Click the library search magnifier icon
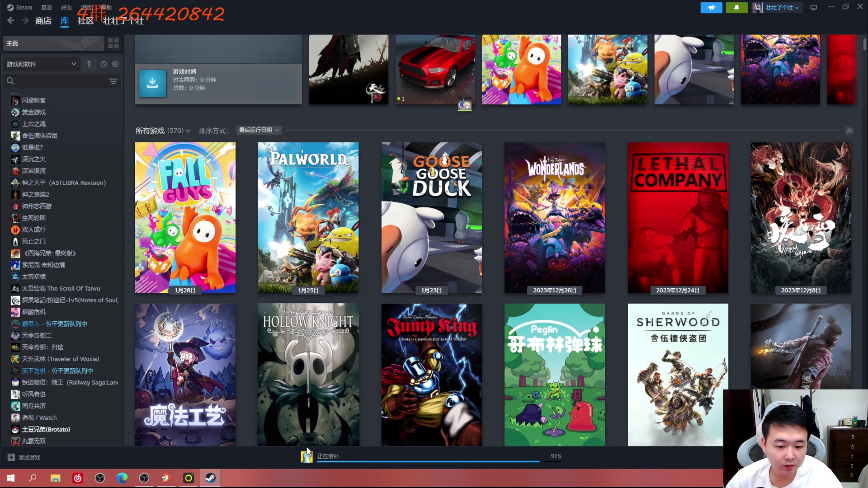 point(10,81)
